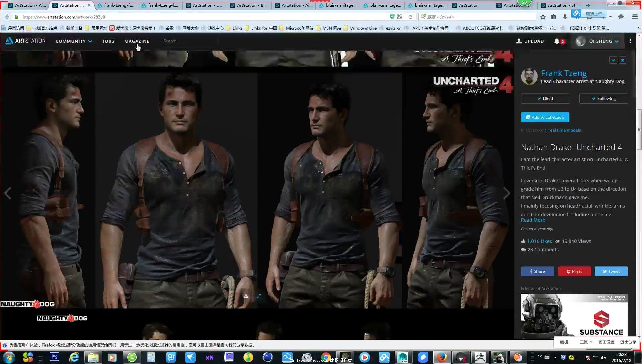Toggle the Following button

point(604,99)
